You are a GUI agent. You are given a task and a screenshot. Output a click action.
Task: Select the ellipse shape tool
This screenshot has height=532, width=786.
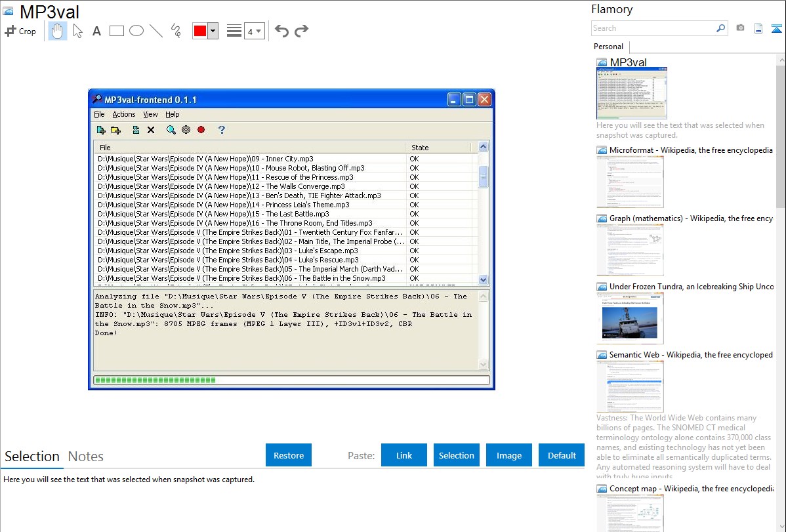pyautogui.click(x=136, y=31)
